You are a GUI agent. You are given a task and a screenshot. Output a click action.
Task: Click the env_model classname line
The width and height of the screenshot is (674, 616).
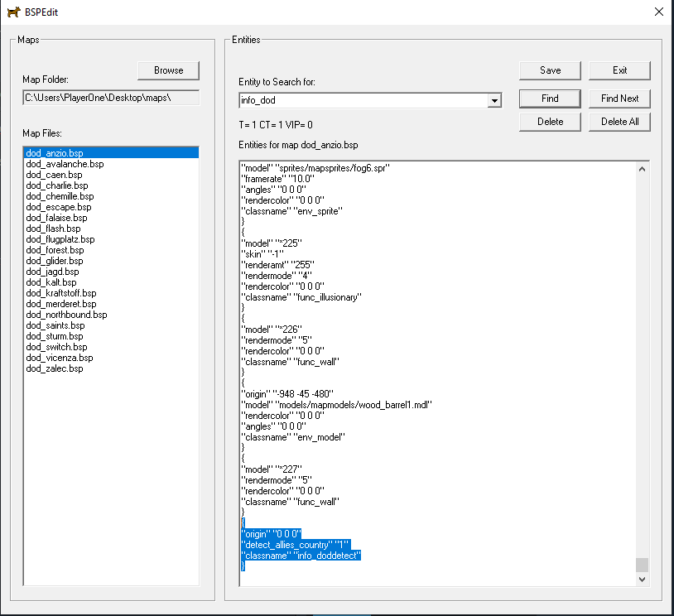(x=293, y=436)
